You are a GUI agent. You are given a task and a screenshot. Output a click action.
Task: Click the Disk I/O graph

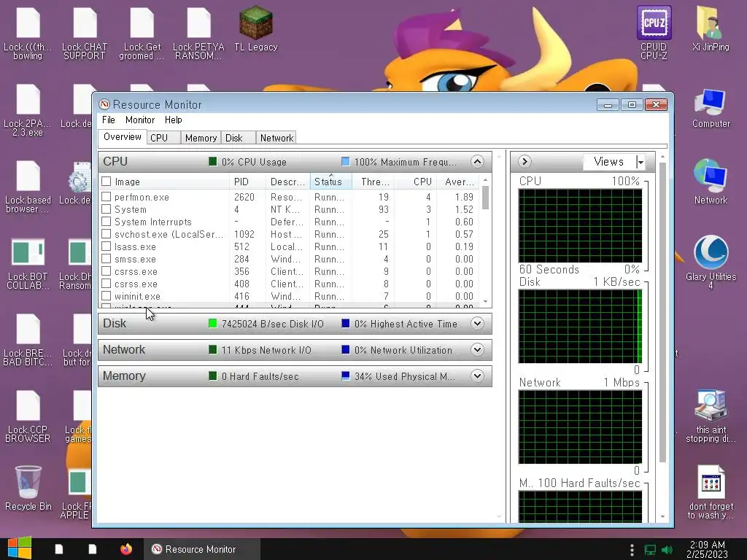[x=580, y=326]
